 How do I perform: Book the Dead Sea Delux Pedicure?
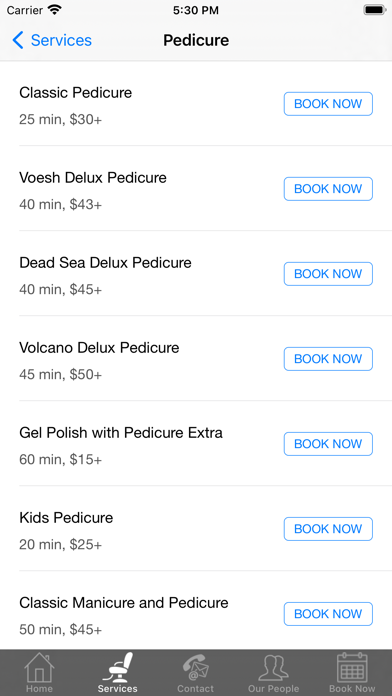pyautogui.click(x=328, y=274)
